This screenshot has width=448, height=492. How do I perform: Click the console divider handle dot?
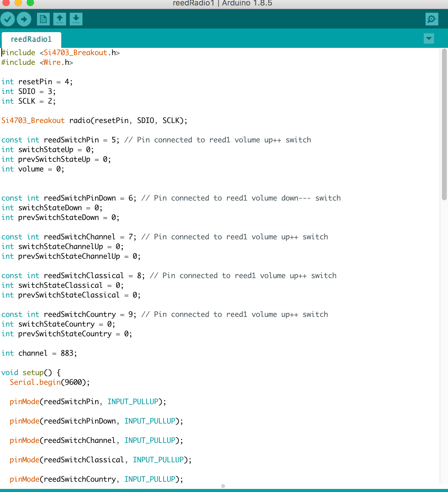pos(223,486)
